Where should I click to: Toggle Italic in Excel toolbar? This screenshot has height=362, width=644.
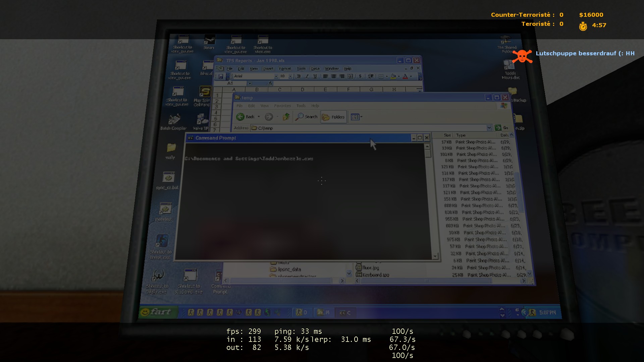307,76
